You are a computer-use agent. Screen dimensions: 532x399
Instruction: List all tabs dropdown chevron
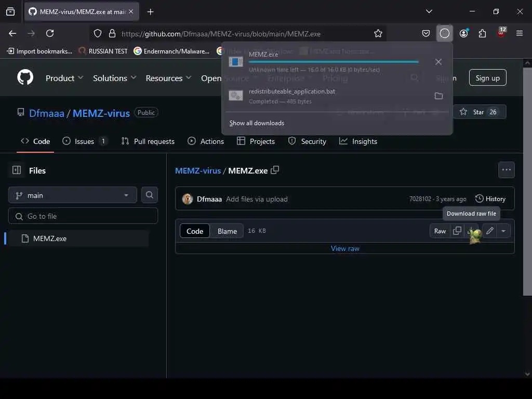tap(429, 11)
